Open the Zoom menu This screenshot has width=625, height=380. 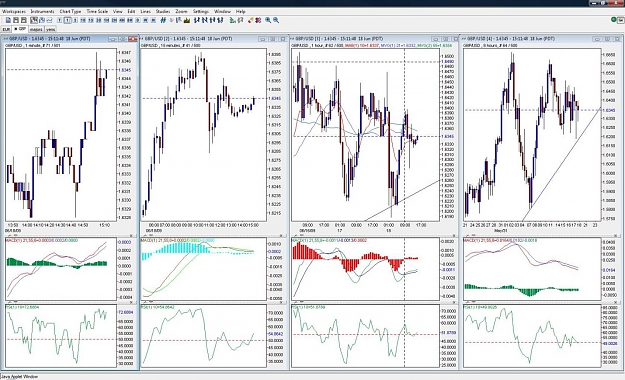coord(181,11)
